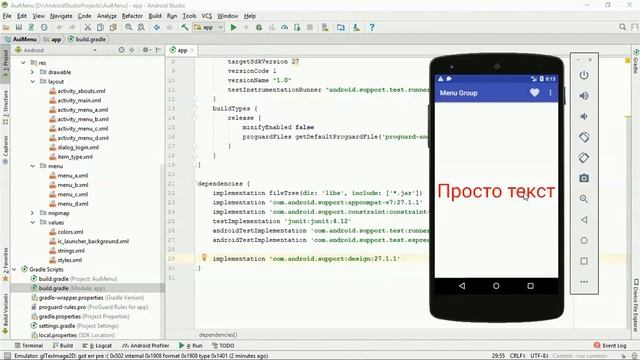Open the Navigate menu

click(61, 16)
